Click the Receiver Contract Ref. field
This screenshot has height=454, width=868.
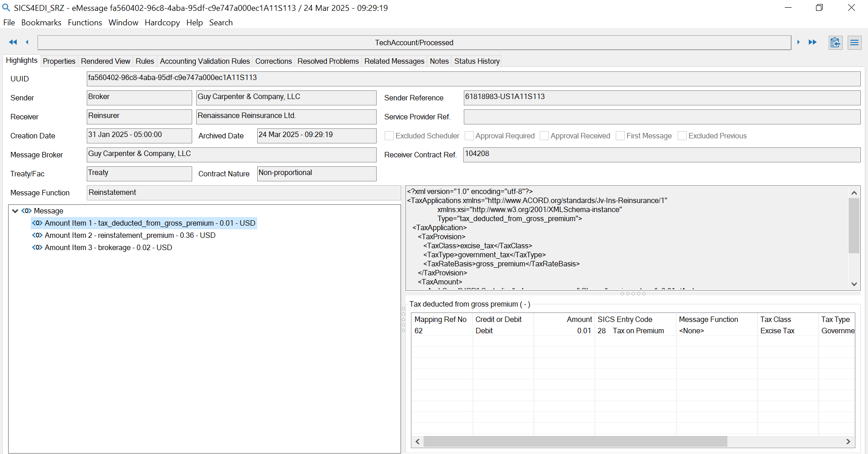coord(661,155)
